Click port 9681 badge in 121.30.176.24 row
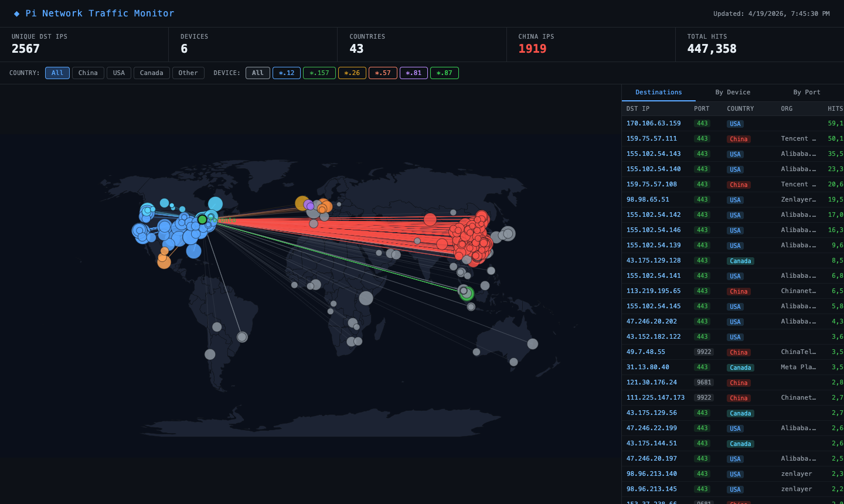Viewport: 844px width, 504px height. pos(704,383)
